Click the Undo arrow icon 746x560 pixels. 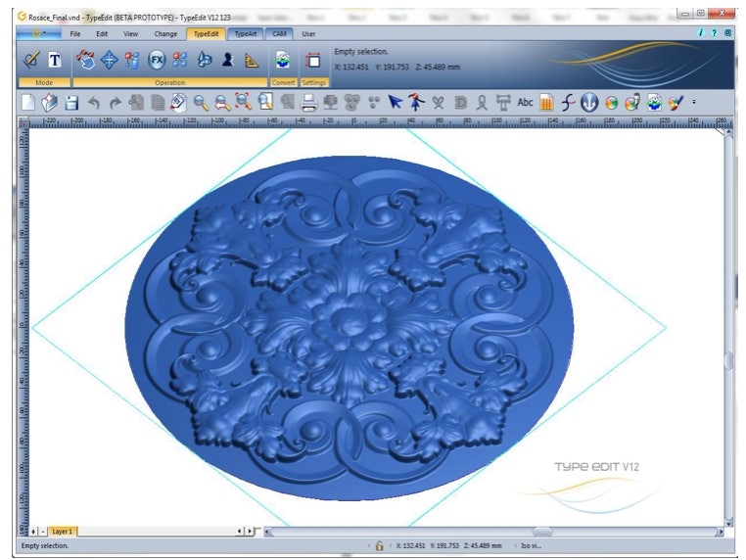pos(94,103)
